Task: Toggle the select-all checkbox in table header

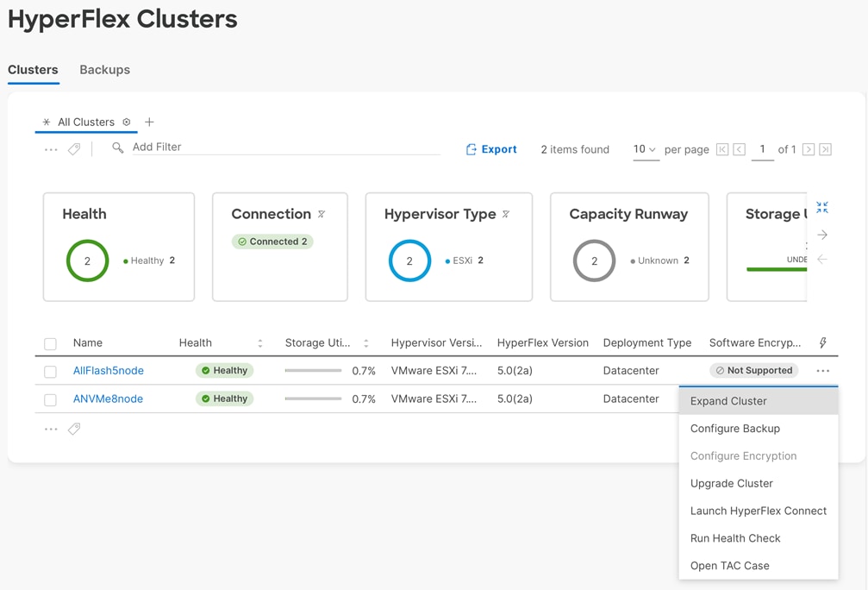Action: (x=50, y=343)
